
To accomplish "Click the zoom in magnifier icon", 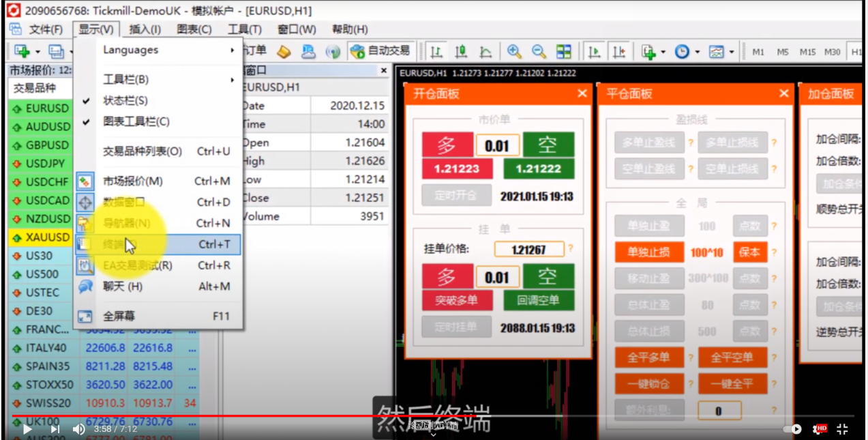I will [x=514, y=52].
